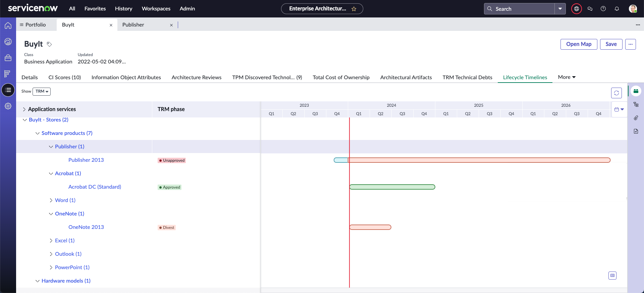644x293 pixels.
Task: Open the green panel icon in right rail
Action: point(636,91)
